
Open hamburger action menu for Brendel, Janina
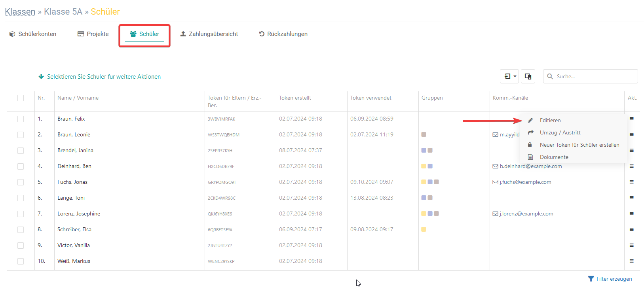coord(632,150)
